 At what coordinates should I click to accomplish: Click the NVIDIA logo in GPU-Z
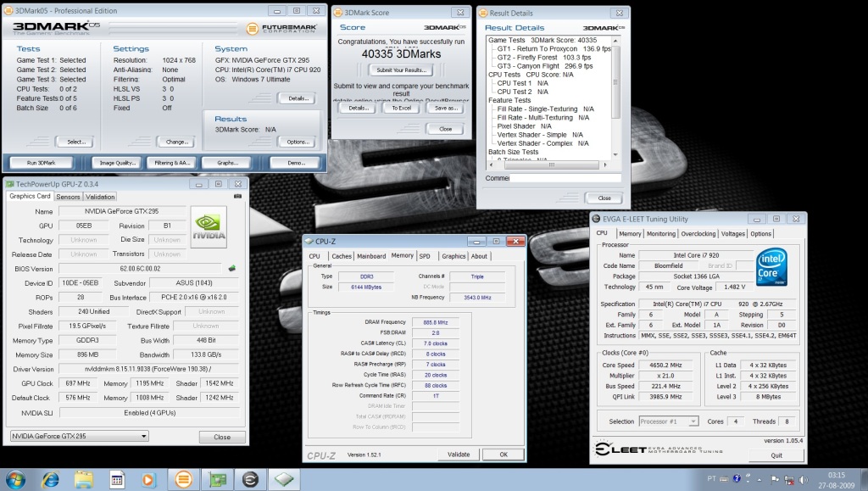click(x=209, y=226)
